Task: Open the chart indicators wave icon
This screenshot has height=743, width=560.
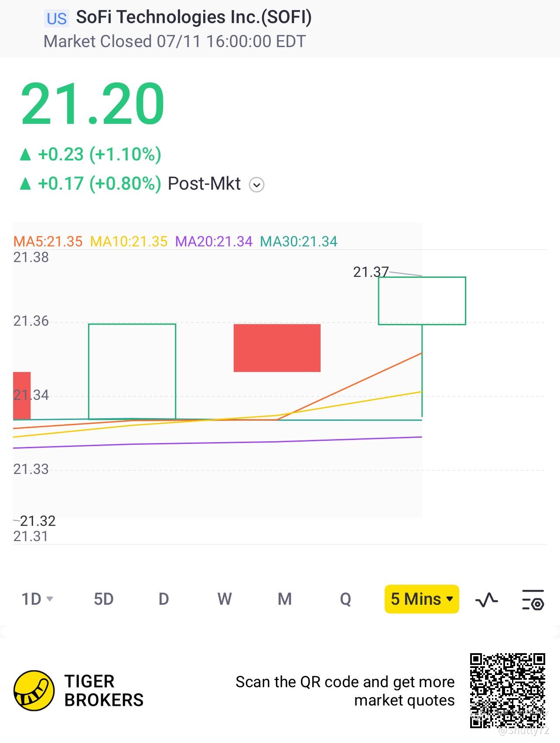Action: [486, 600]
